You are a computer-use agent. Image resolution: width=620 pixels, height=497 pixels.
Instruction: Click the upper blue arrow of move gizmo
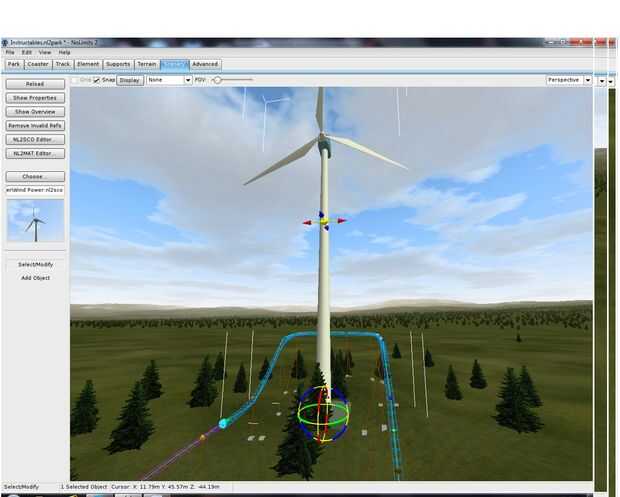321,214
